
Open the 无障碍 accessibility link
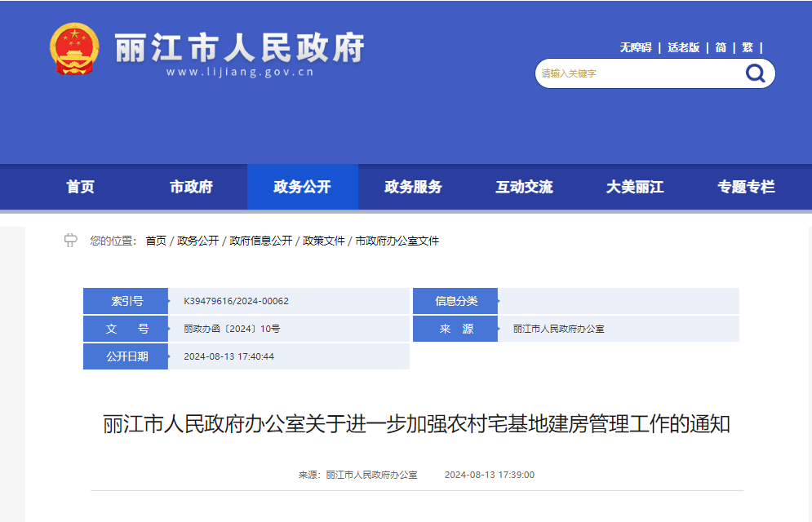click(636, 47)
